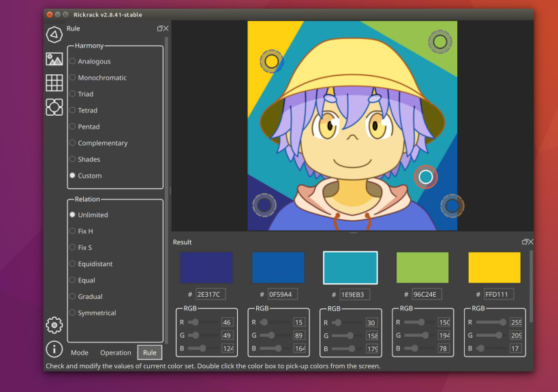Select the dark blue 2E317C color box

pos(206,267)
